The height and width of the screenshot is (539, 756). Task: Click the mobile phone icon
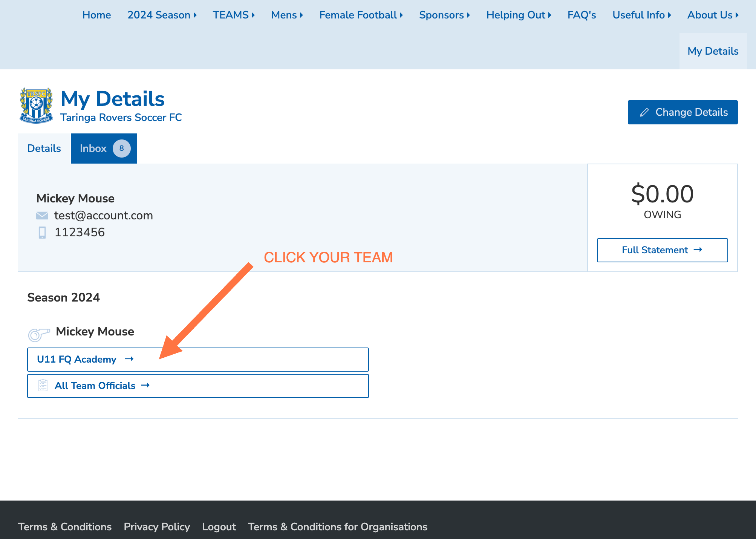point(42,233)
